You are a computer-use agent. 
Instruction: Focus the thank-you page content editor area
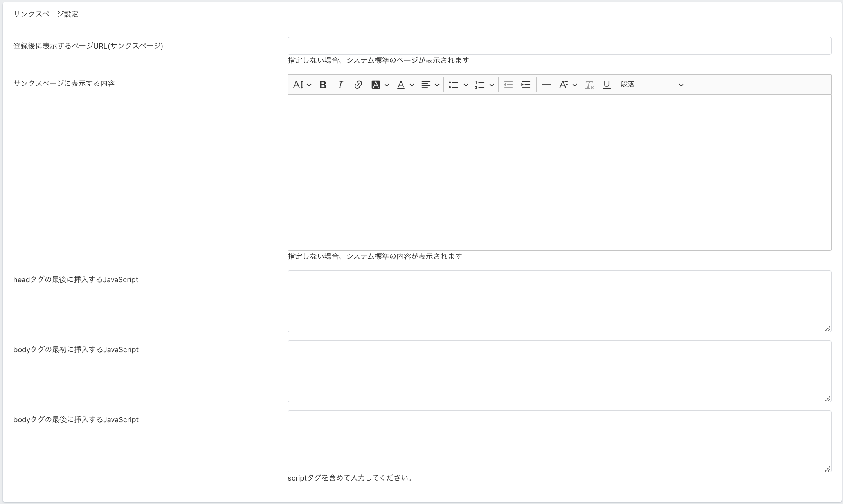pos(559,172)
